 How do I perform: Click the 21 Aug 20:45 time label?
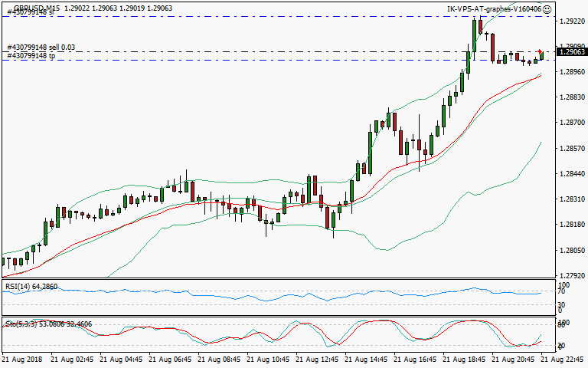click(x=513, y=360)
